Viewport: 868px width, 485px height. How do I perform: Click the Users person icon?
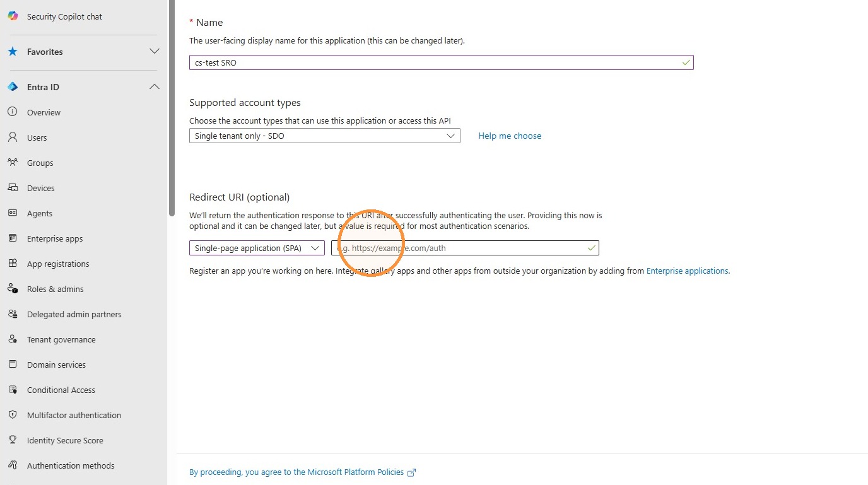click(13, 137)
